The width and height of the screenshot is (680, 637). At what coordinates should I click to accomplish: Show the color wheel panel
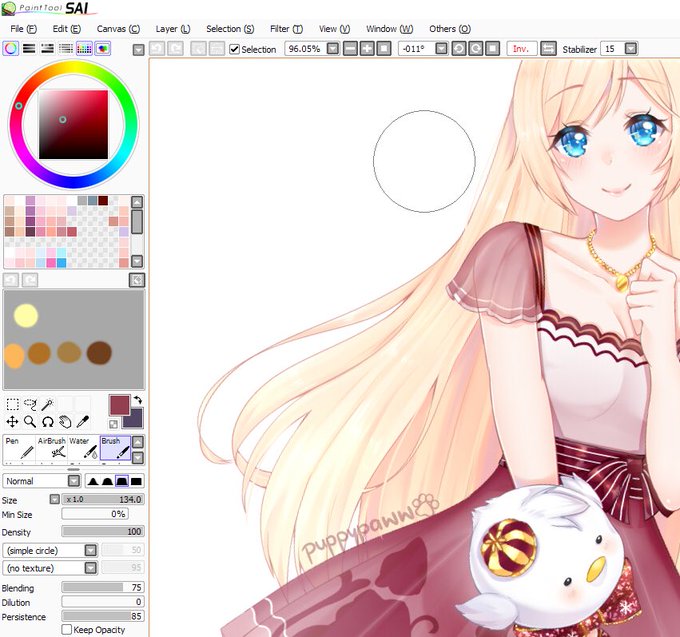[x=10, y=49]
